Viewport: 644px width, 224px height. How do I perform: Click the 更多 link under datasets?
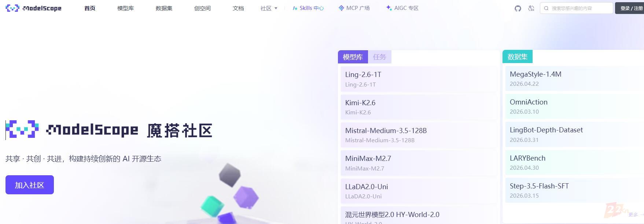[636, 214]
